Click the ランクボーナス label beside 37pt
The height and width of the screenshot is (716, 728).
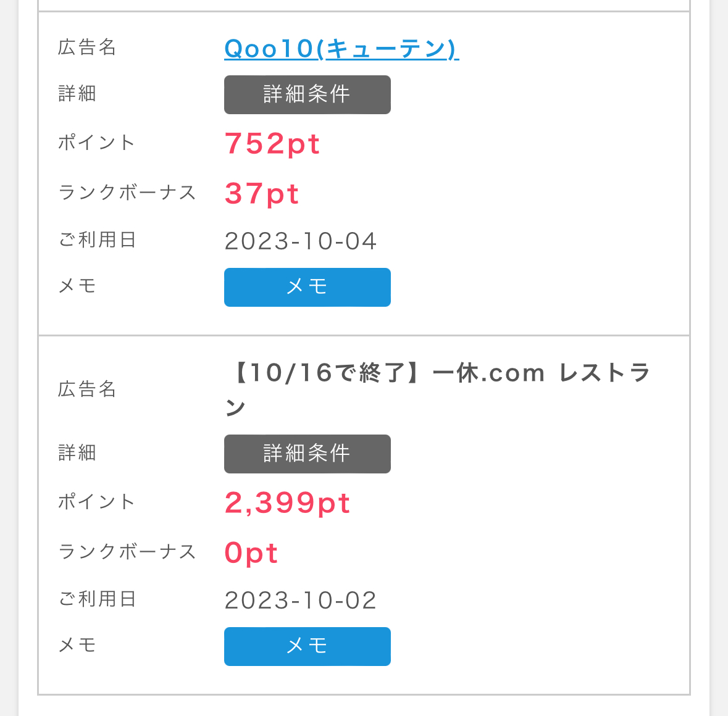tap(127, 192)
